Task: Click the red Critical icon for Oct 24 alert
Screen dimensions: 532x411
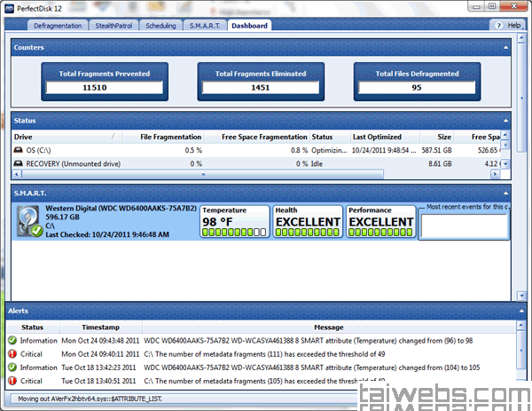Action: 11,353
